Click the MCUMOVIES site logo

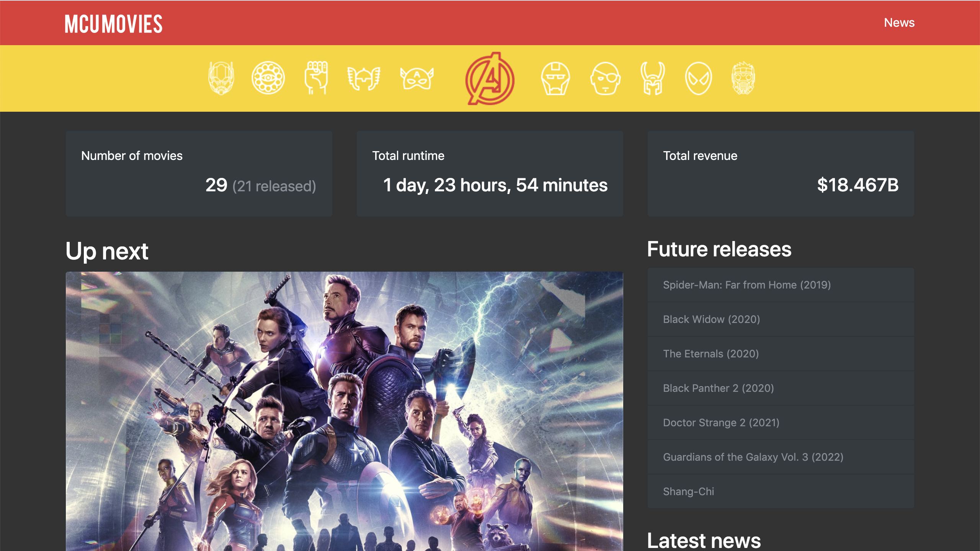click(x=113, y=24)
